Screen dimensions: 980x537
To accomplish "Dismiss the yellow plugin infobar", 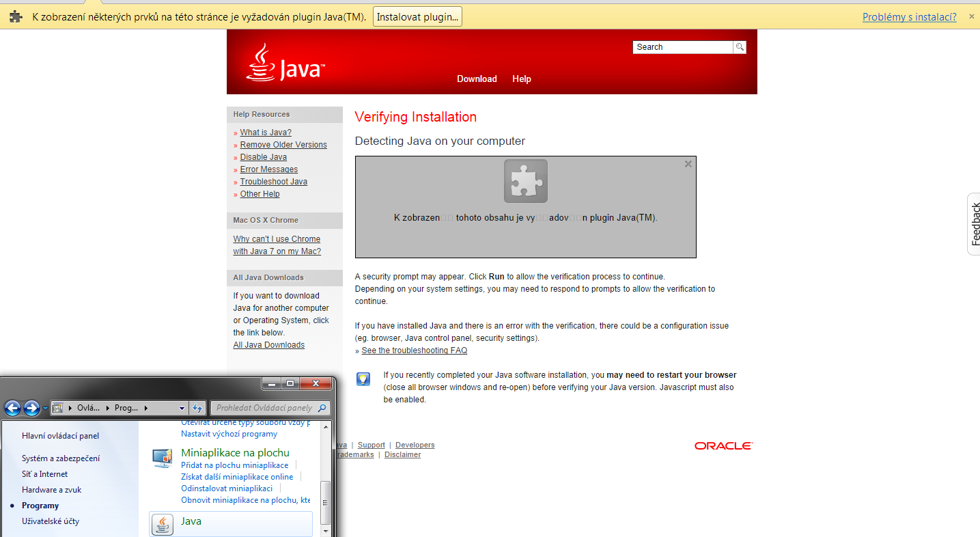I will [971, 16].
